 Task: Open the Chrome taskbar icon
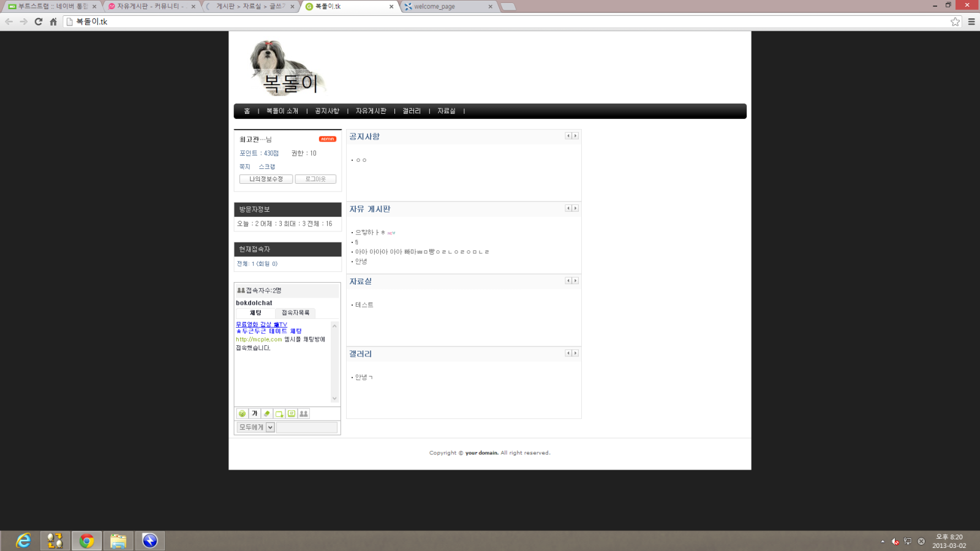(86, 541)
